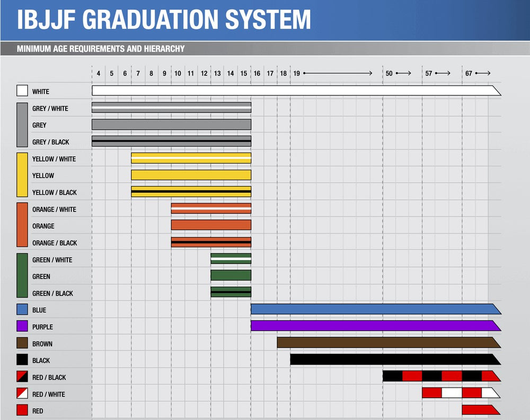The image size is (530, 420).
Task: Click the arrow next to age 50
Action: [403, 73]
